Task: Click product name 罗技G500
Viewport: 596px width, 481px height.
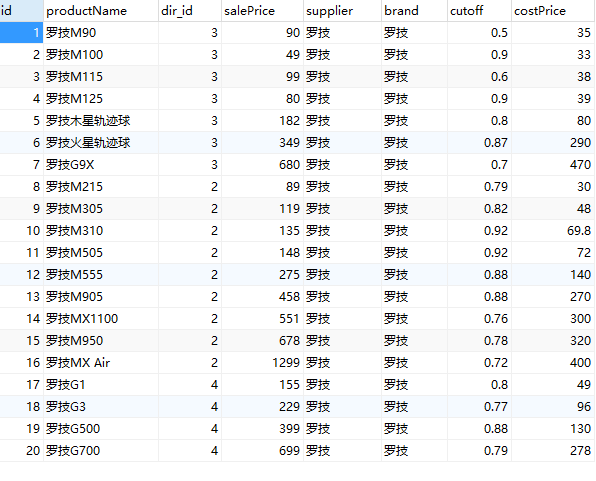Action: pyautogui.click(x=73, y=429)
